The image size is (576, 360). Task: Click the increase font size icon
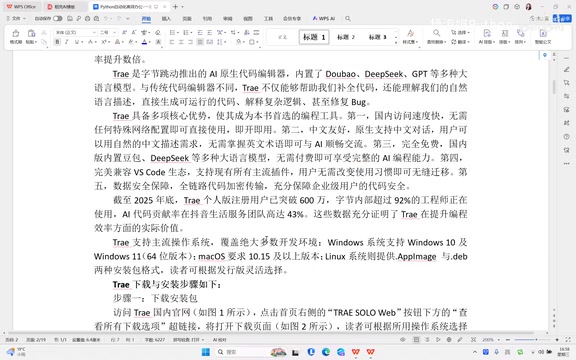tap(125, 32)
